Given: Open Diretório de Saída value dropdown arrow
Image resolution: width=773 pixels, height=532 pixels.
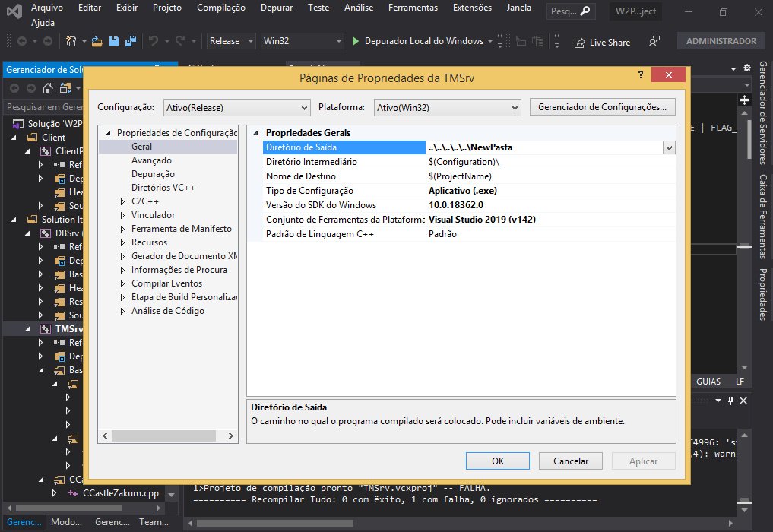Looking at the screenshot, I should 669,147.
